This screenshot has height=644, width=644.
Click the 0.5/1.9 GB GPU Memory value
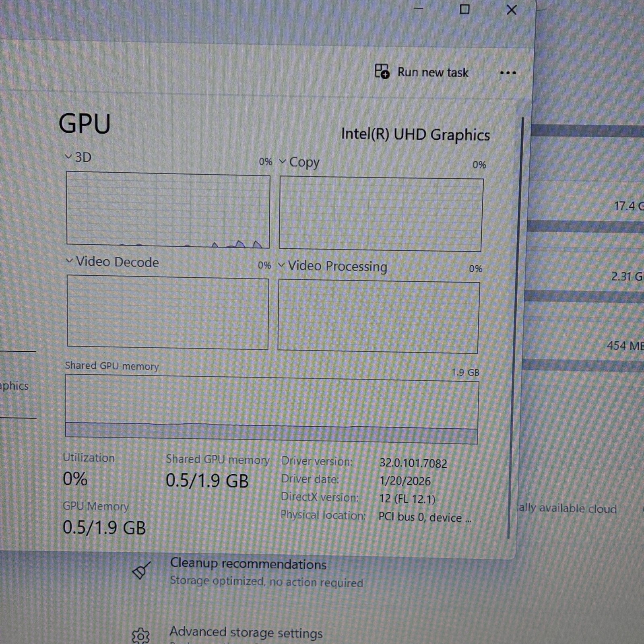click(x=104, y=527)
